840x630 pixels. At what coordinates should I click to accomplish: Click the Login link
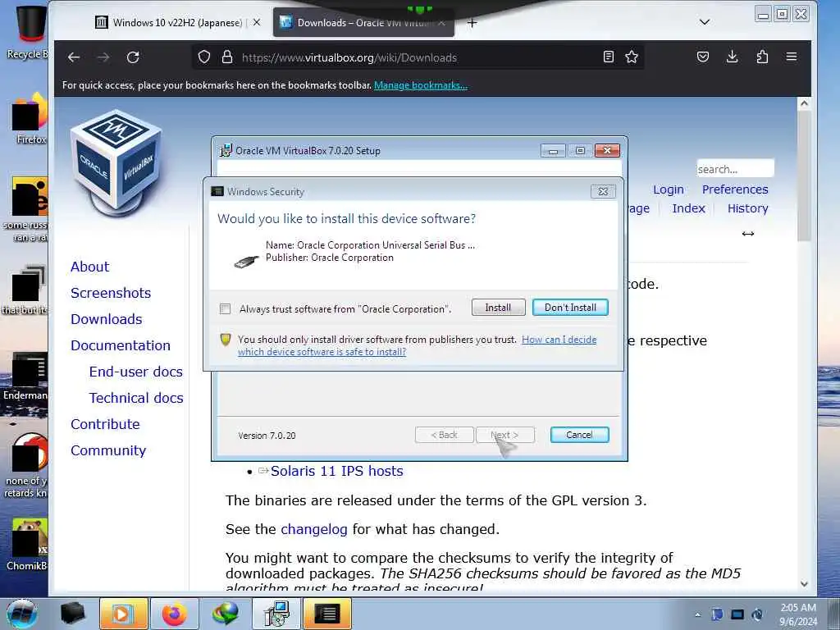pyautogui.click(x=668, y=189)
